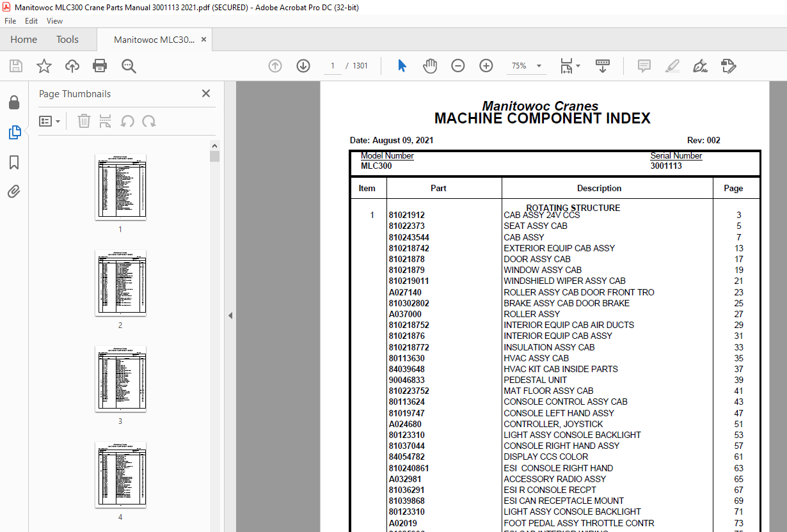Click part number A027140
The width and height of the screenshot is (787, 532).
[405, 292]
